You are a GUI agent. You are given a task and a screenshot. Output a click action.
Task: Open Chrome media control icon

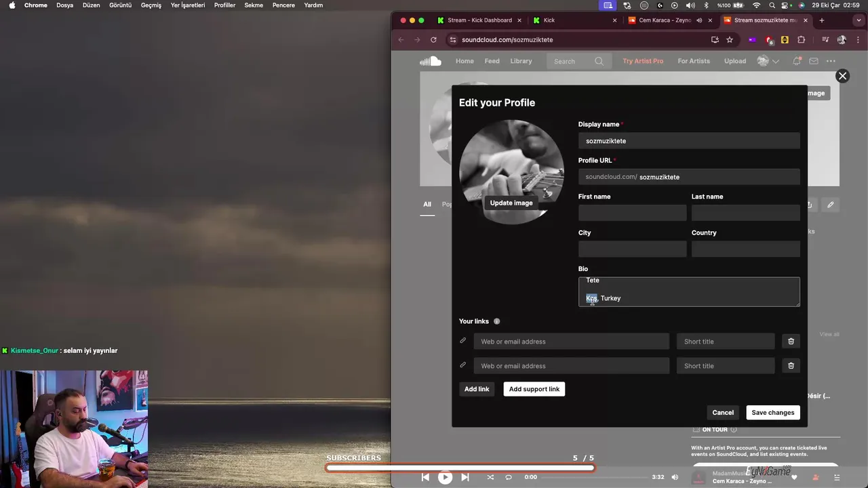coord(825,40)
